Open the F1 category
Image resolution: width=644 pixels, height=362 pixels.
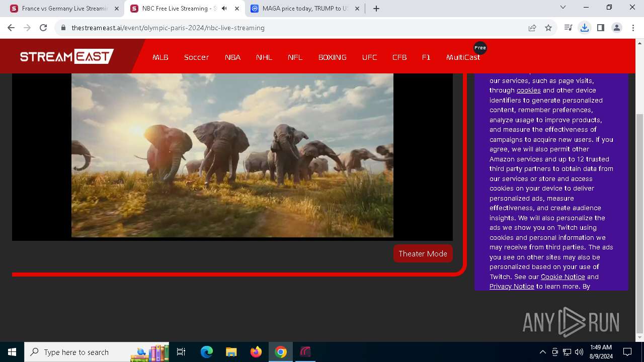426,57
